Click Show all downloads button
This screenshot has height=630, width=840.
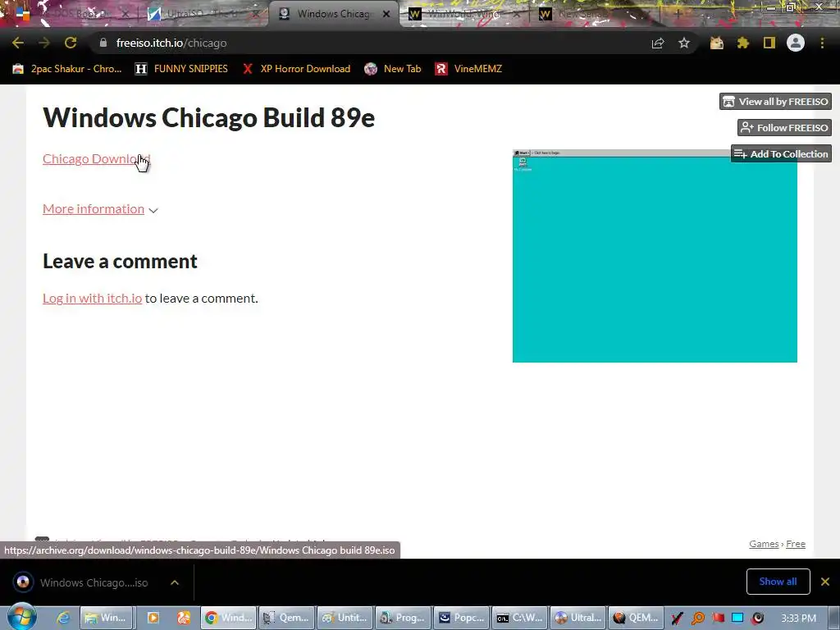tap(778, 582)
